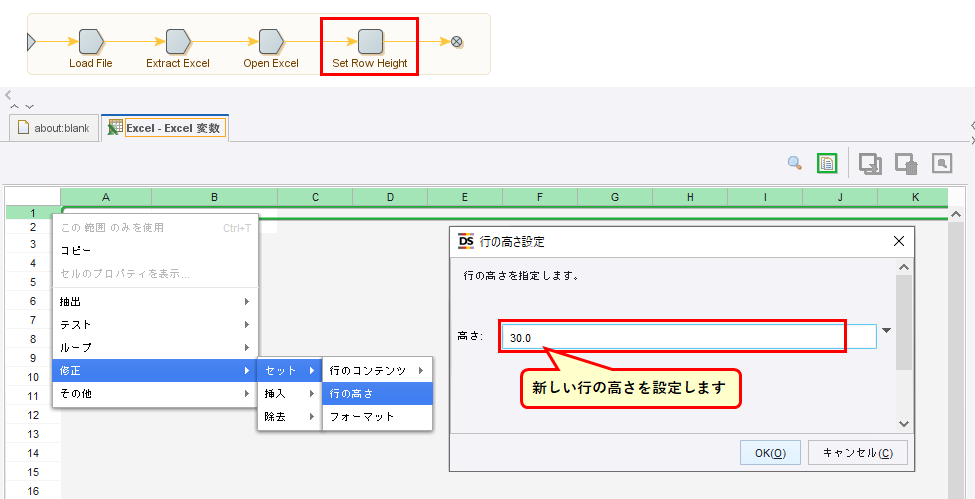
Task: Open the 挿入 submenu
Action: coord(290,394)
